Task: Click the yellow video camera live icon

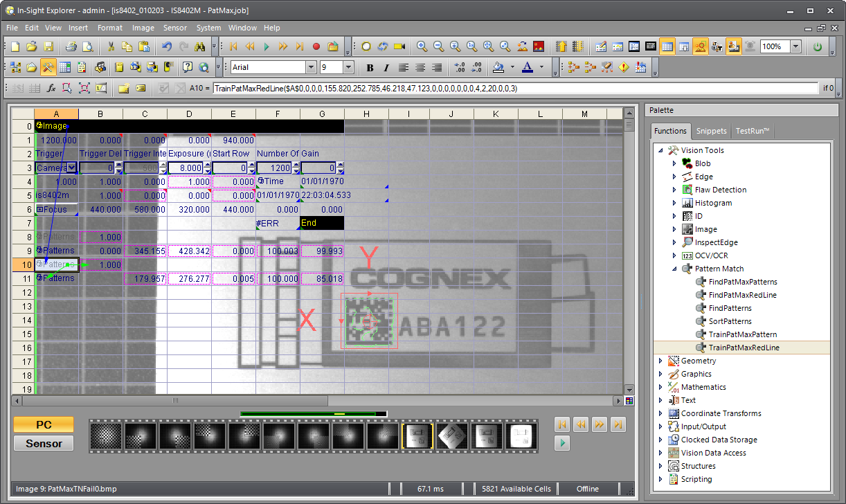Action: [399, 47]
